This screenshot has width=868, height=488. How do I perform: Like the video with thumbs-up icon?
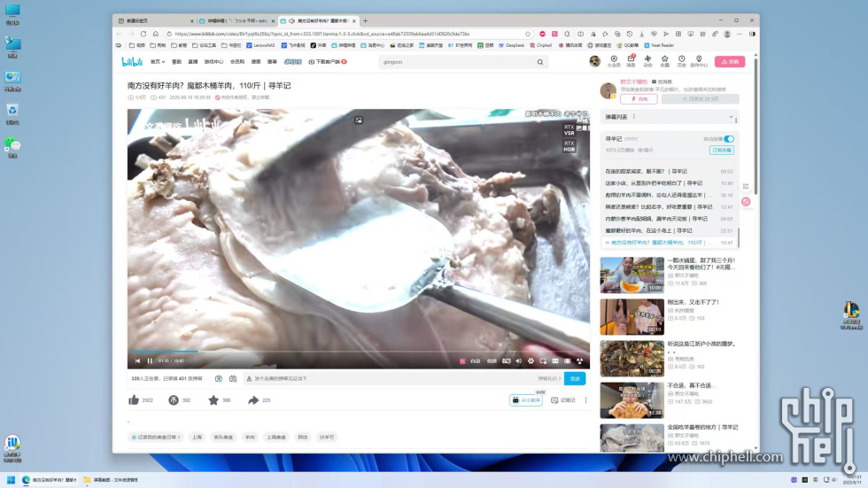[x=134, y=400]
